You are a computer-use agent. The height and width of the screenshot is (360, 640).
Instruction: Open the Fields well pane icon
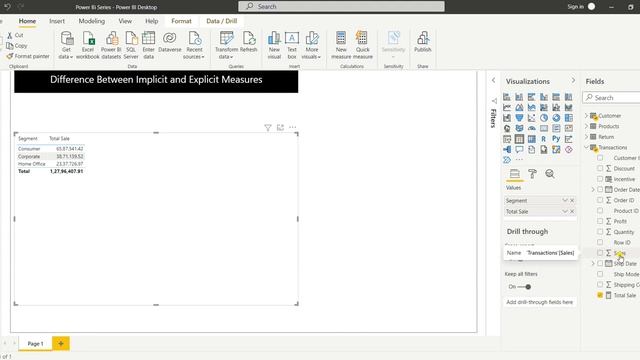click(x=515, y=174)
